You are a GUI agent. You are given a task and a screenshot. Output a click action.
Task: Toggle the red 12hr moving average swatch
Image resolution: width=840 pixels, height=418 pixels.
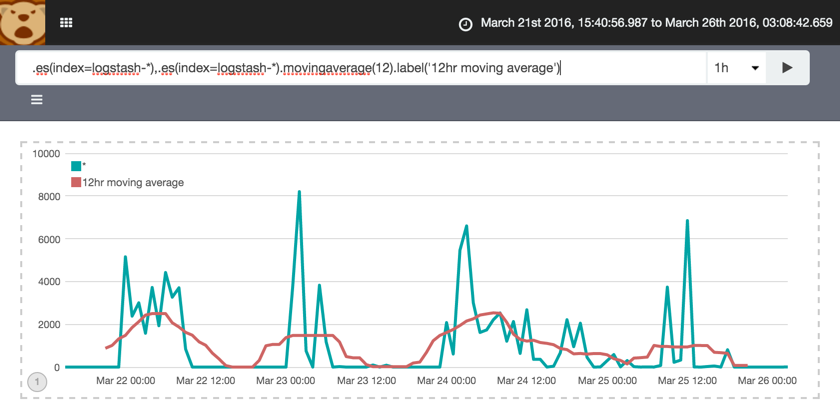(76, 183)
